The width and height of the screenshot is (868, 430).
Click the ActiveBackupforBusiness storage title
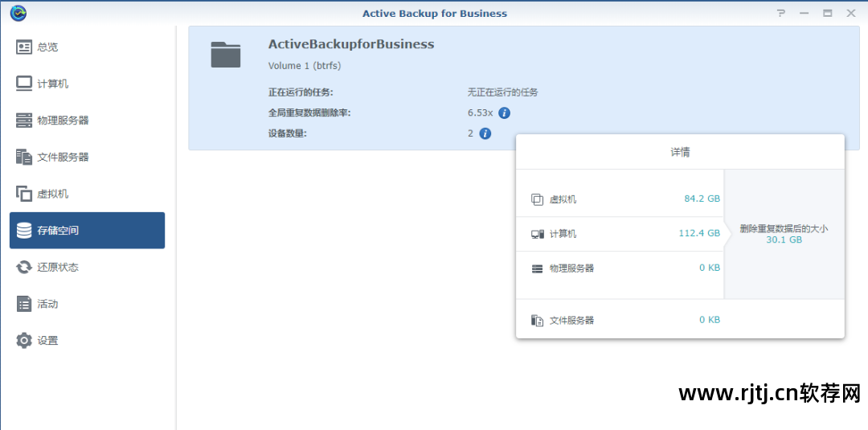point(351,44)
